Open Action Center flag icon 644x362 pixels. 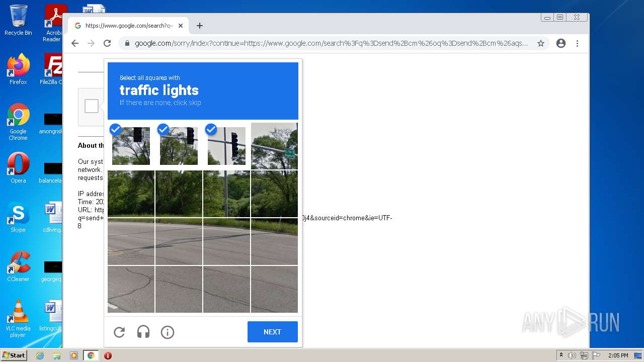tap(595, 355)
